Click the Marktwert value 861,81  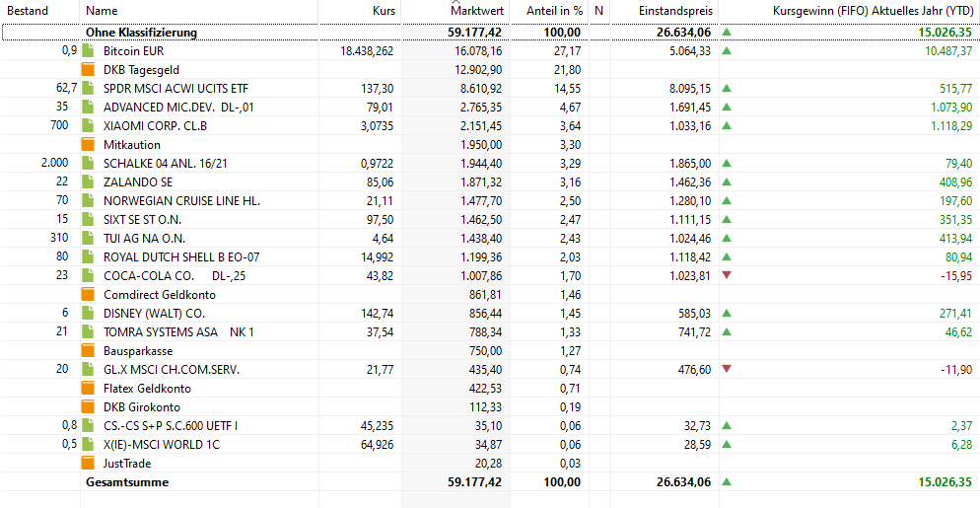click(x=485, y=294)
